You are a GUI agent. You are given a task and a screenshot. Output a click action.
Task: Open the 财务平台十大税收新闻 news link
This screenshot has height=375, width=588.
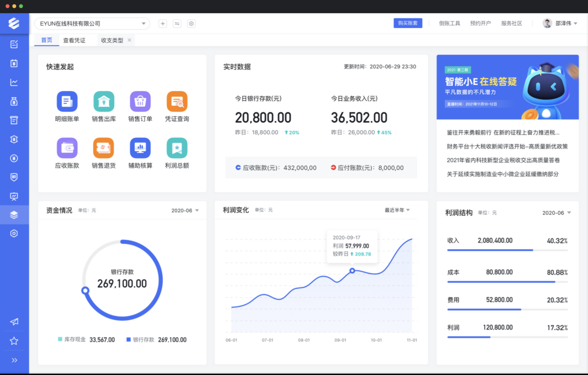507,146
